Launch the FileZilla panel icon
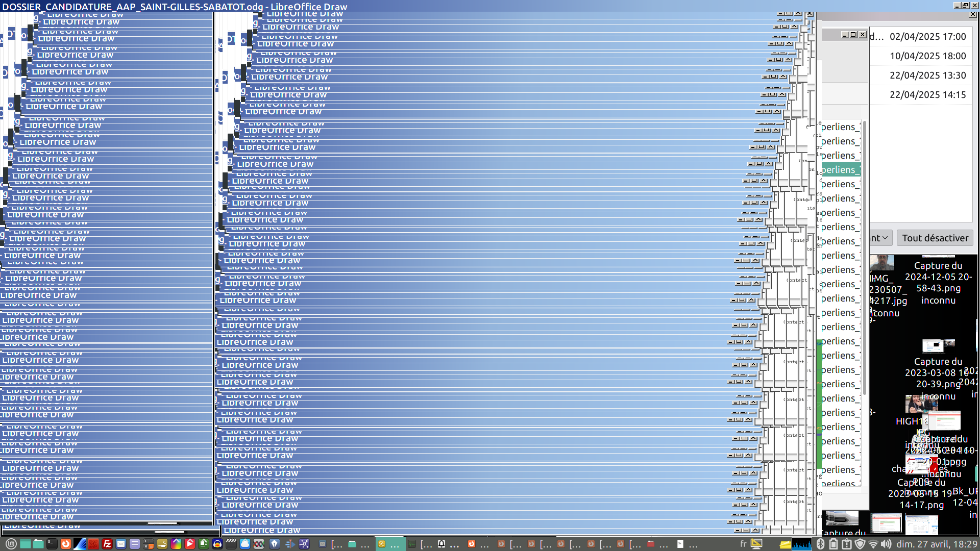The image size is (980, 551). (107, 544)
